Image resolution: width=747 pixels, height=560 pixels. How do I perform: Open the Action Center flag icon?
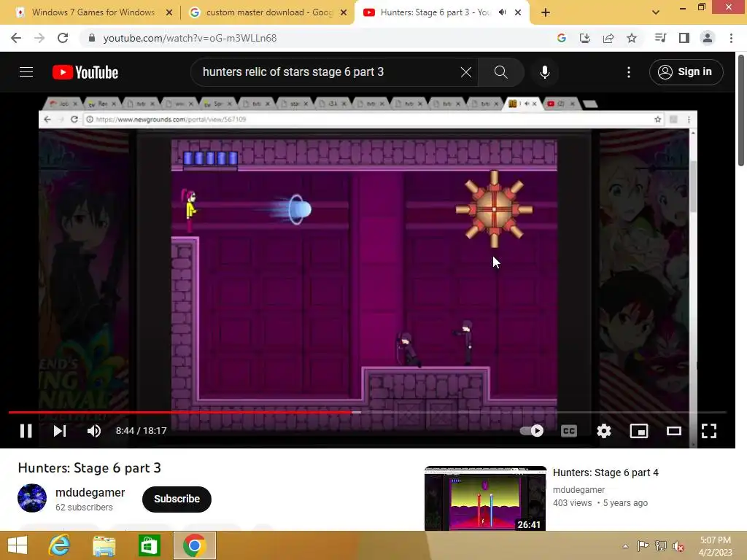point(643,546)
